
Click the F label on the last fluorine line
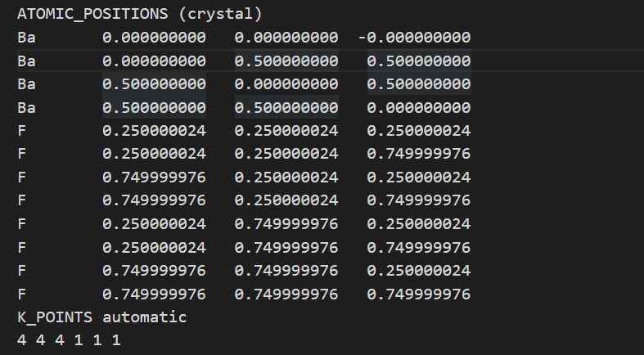(x=21, y=293)
